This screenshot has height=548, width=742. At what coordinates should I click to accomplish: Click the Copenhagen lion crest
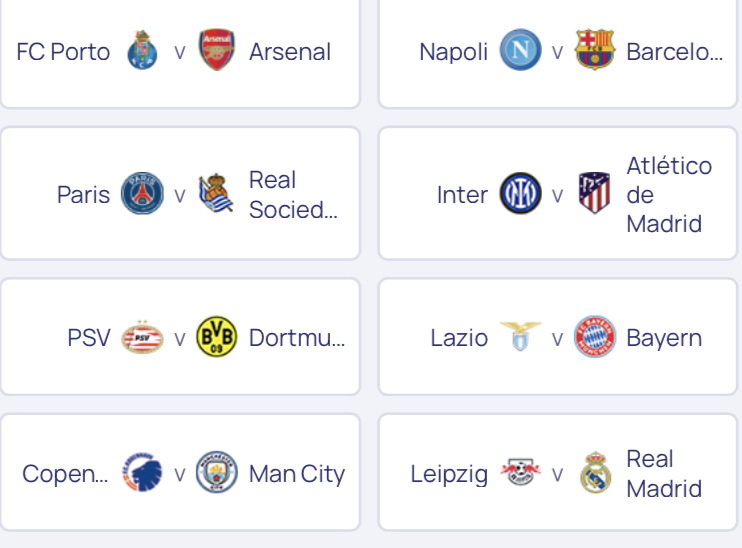pyautogui.click(x=142, y=472)
